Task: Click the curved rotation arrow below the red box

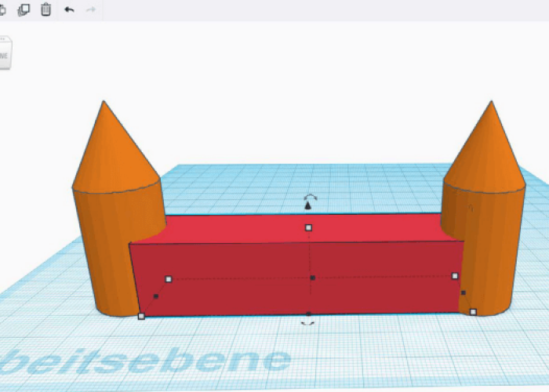Action: click(x=307, y=324)
